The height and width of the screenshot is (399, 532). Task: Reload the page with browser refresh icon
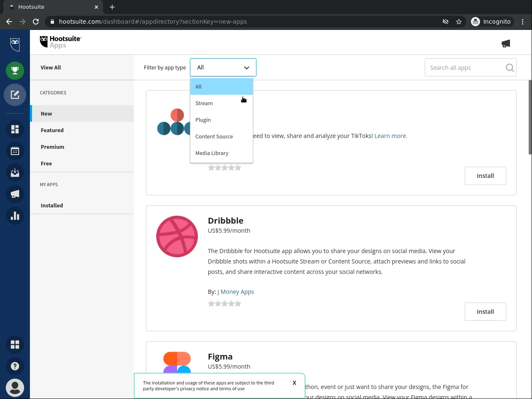click(x=36, y=22)
